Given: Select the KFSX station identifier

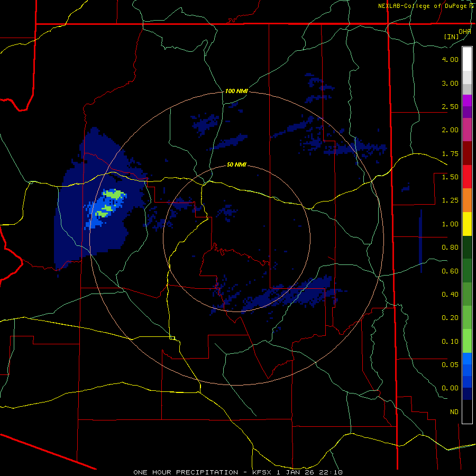Looking at the screenshot, I should coord(261,472).
